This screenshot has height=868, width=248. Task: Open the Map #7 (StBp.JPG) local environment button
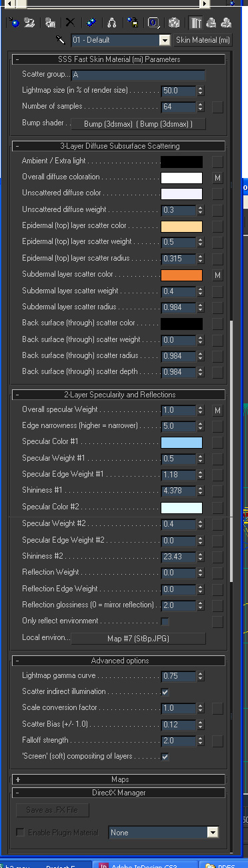click(139, 638)
